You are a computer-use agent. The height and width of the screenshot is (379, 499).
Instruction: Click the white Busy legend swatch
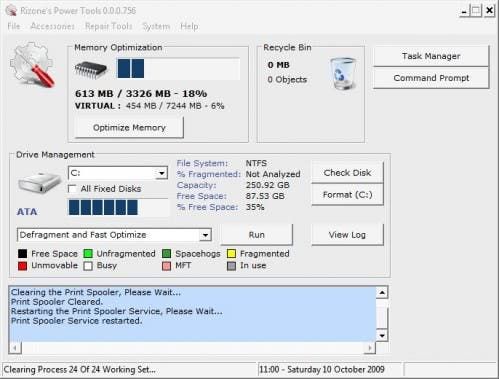88,266
